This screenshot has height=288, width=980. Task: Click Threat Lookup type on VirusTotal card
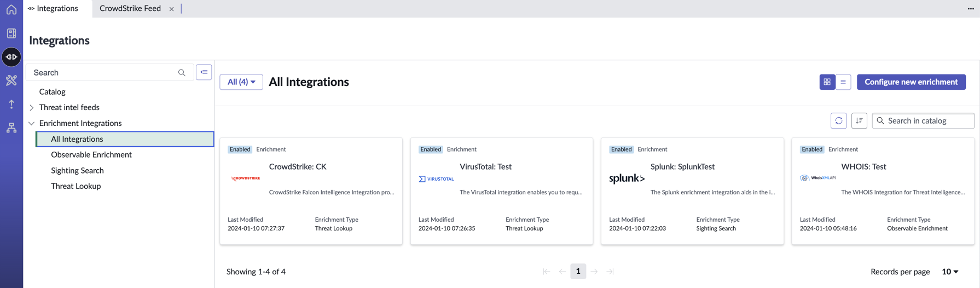tap(524, 229)
